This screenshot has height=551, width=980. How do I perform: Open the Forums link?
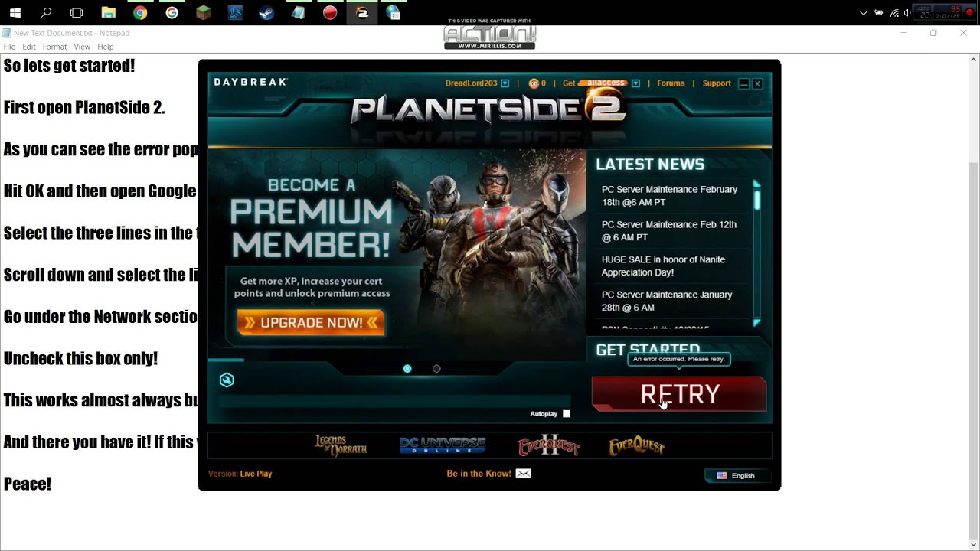click(x=671, y=83)
